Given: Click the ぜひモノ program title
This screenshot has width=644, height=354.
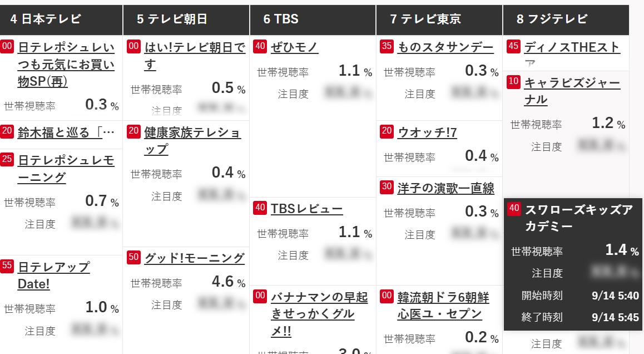Looking at the screenshot, I should tap(294, 47).
